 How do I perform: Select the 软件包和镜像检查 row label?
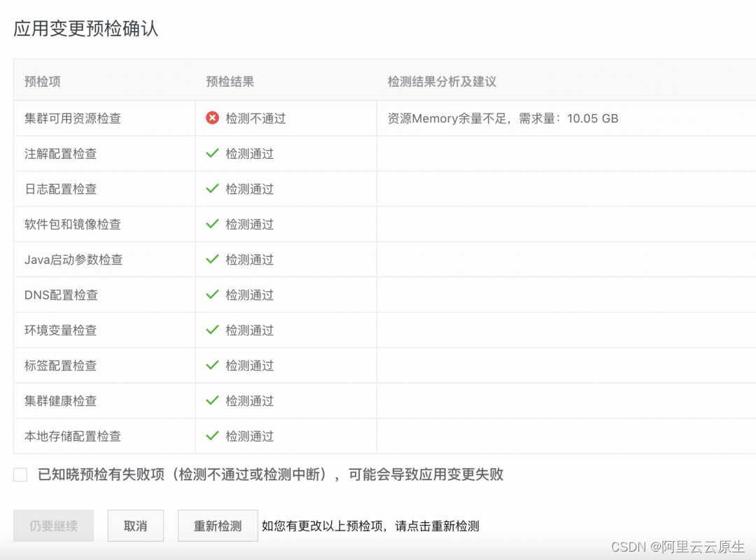coord(73,224)
